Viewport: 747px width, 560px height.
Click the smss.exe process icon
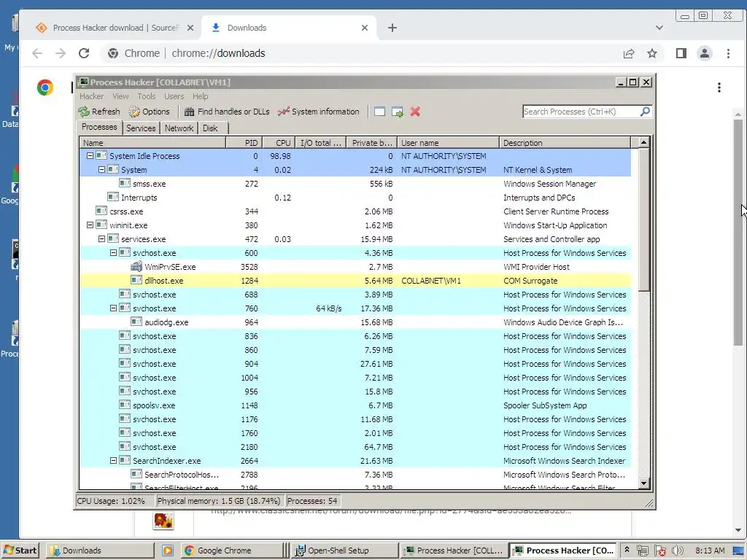124,183
